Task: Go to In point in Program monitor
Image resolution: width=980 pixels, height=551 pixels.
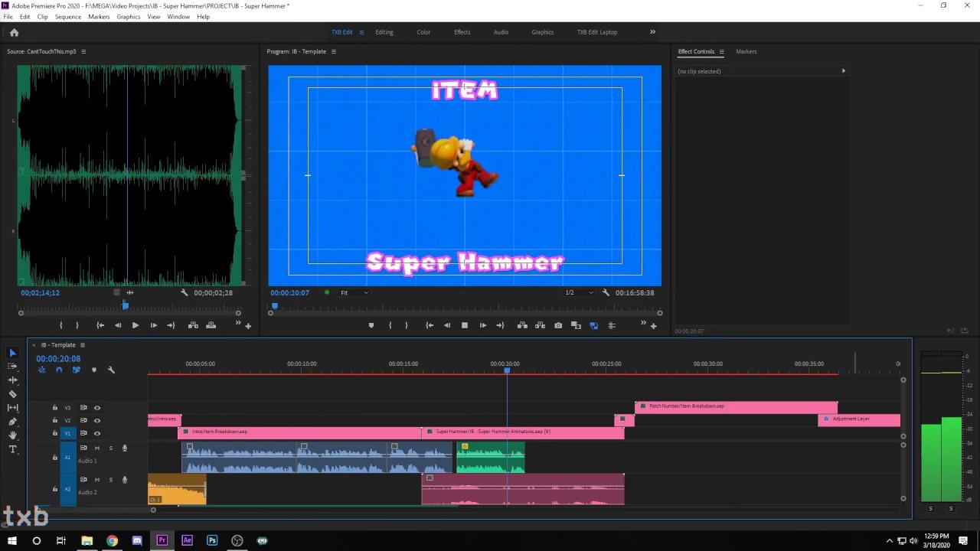Action: coord(430,325)
